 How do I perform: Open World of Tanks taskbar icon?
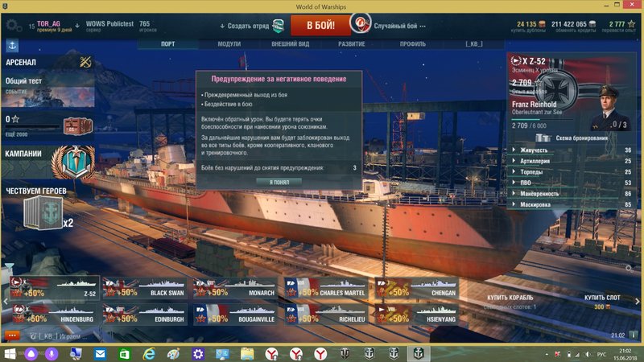tap(345, 353)
